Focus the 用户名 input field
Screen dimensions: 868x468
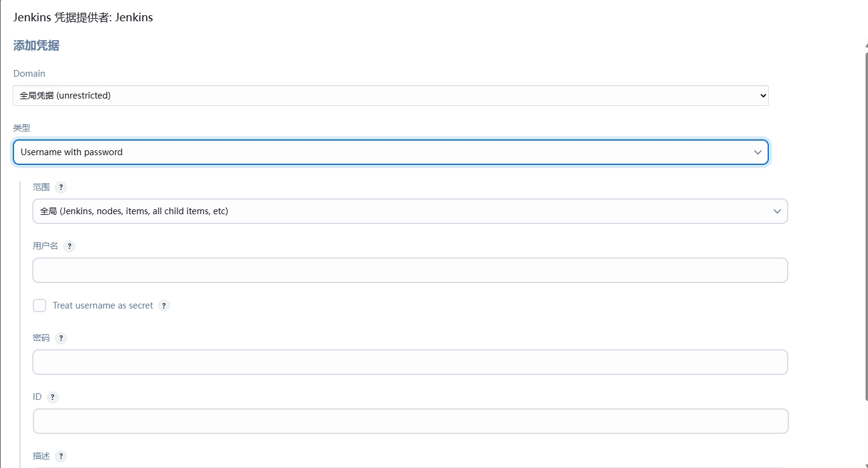pyautogui.click(x=410, y=270)
